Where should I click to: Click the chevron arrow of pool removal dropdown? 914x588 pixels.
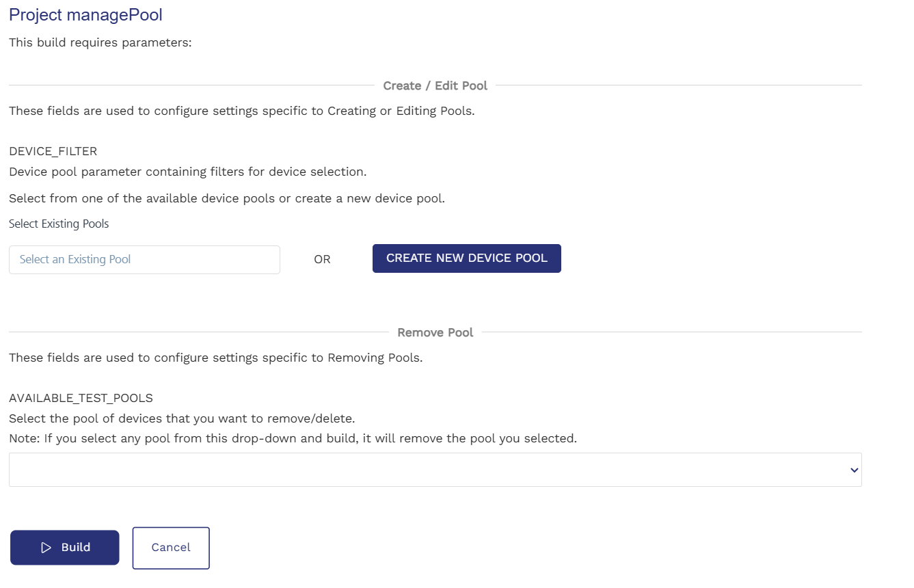[853, 470]
